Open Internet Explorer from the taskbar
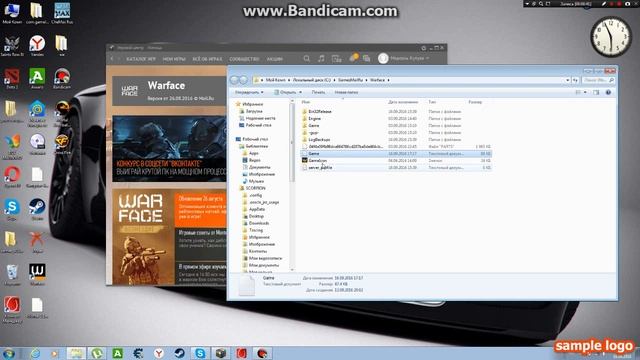This screenshot has width=640, height=360. [35, 353]
